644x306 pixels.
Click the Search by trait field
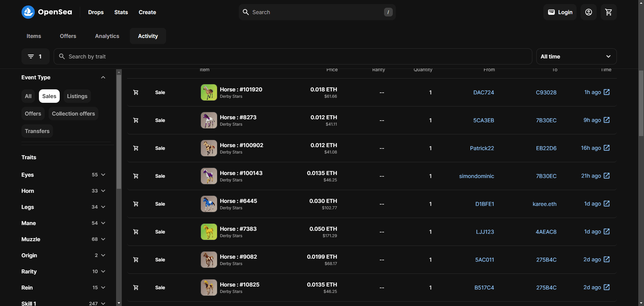click(x=292, y=56)
